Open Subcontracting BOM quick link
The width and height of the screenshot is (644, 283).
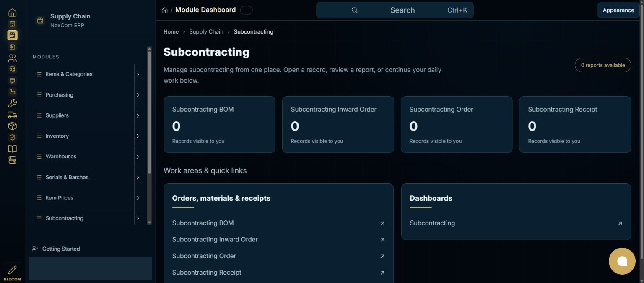(x=278, y=223)
